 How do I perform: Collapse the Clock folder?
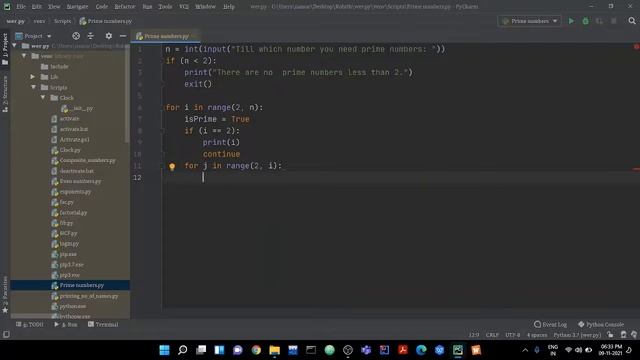coord(43,98)
